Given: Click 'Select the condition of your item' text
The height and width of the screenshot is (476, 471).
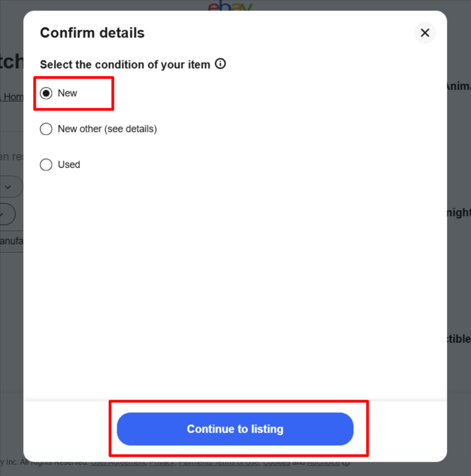Looking at the screenshot, I should point(125,65).
